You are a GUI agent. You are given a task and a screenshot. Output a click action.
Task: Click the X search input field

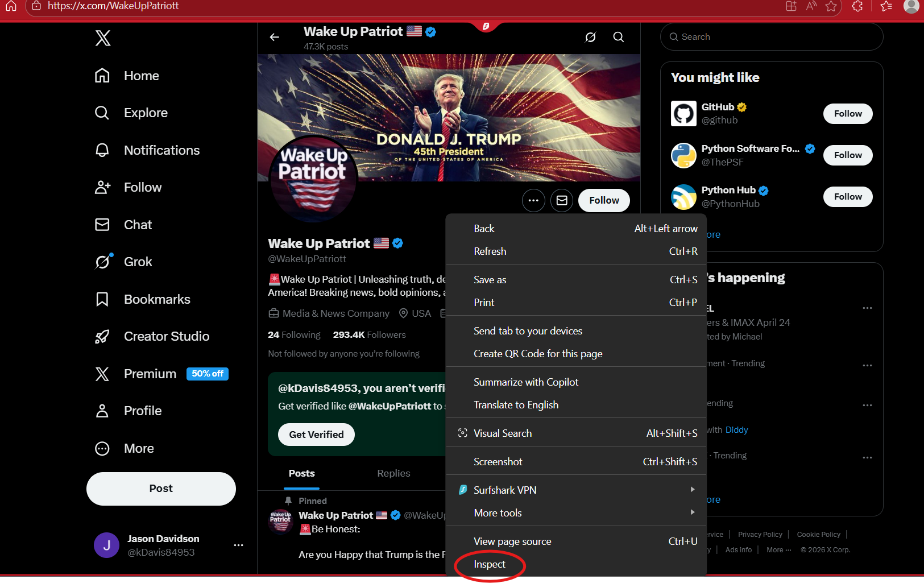[772, 37]
